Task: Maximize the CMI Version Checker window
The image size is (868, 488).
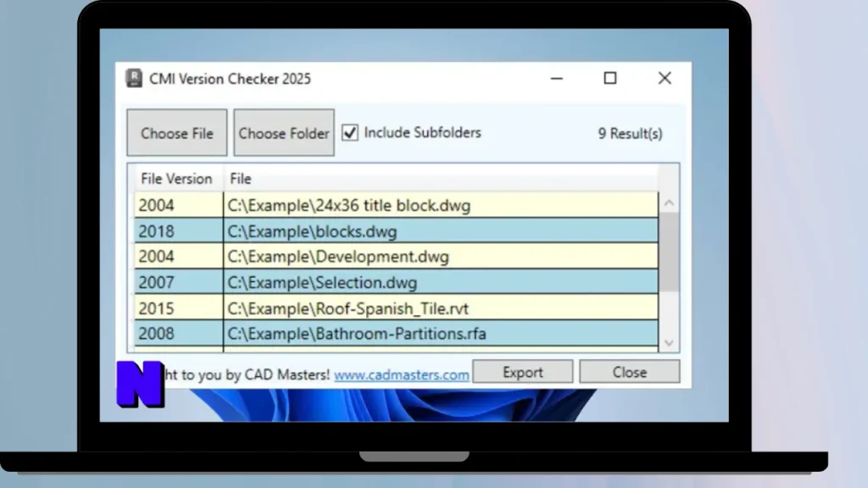Action: click(x=610, y=79)
